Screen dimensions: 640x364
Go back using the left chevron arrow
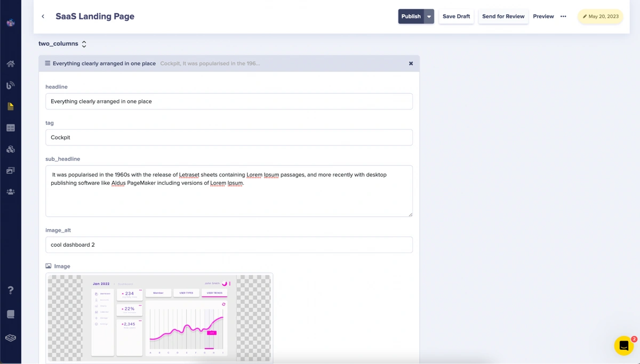pos(43,17)
